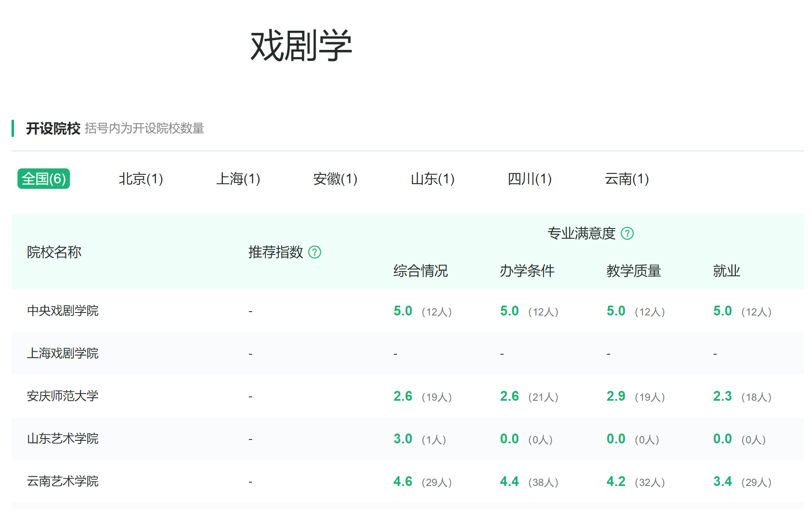Click the 院校名称 column header

[54, 252]
